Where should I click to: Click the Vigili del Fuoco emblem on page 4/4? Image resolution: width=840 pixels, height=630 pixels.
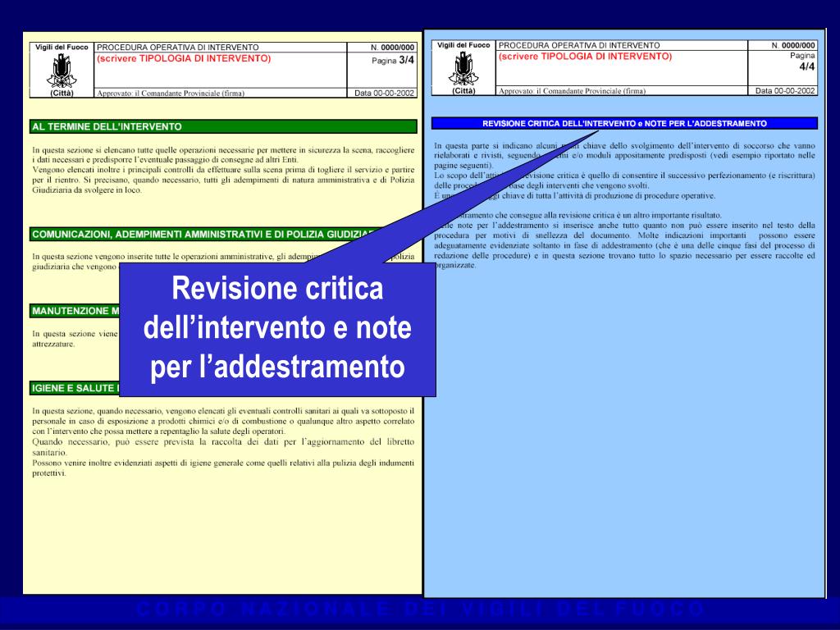[x=463, y=68]
